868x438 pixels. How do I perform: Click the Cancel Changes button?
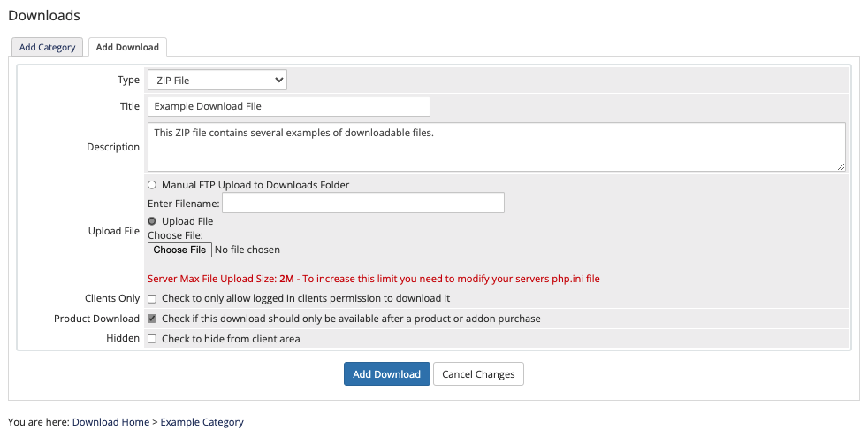[478, 373]
